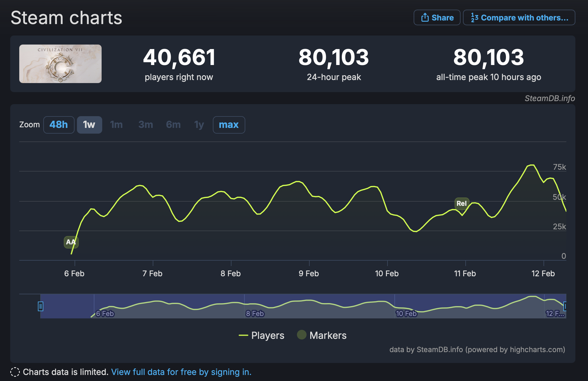The width and height of the screenshot is (588, 381).
Task: Grab the right navigator range handle
Action: (565, 306)
